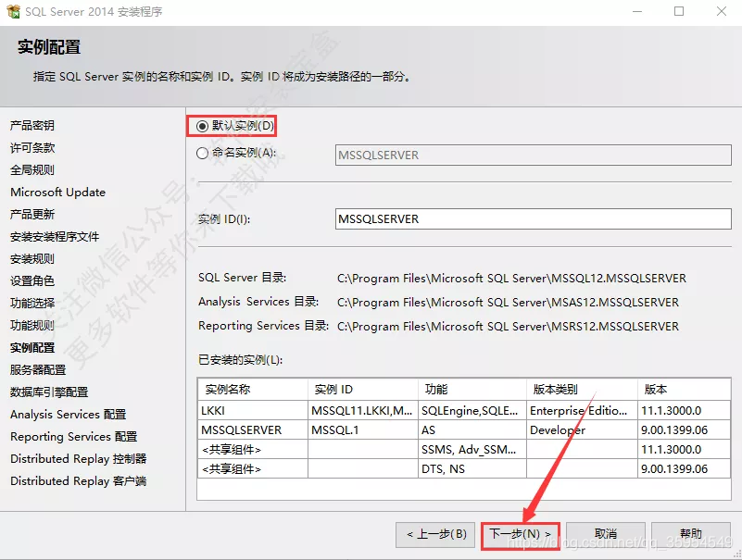Open 产品密钥 step in sidebar
Viewport: 742px width, 560px height.
(32, 125)
